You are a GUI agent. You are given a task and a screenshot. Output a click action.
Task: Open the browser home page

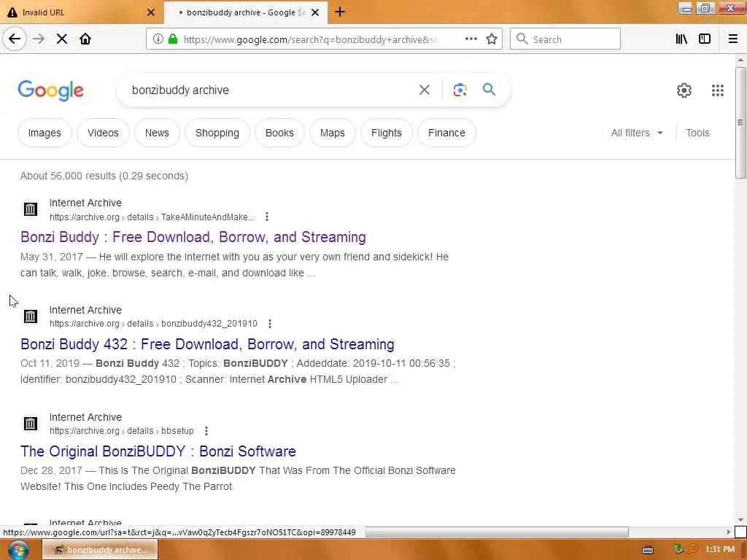[x=85, y=39]
